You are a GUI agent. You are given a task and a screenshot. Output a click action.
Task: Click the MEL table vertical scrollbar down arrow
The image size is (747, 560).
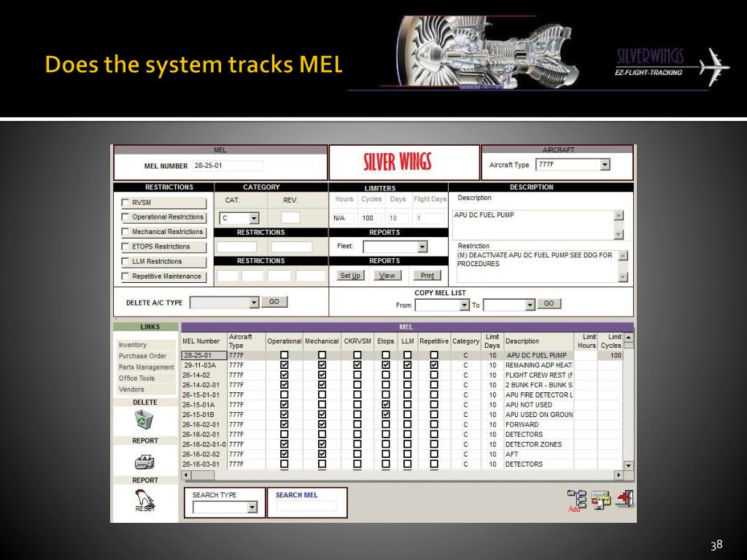tap(628, 466)
